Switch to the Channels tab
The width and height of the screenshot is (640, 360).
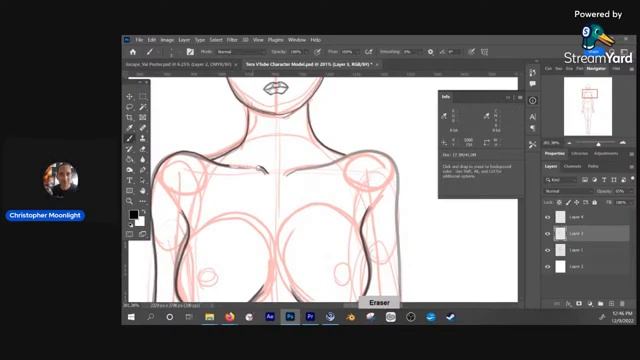click(572, 167)
